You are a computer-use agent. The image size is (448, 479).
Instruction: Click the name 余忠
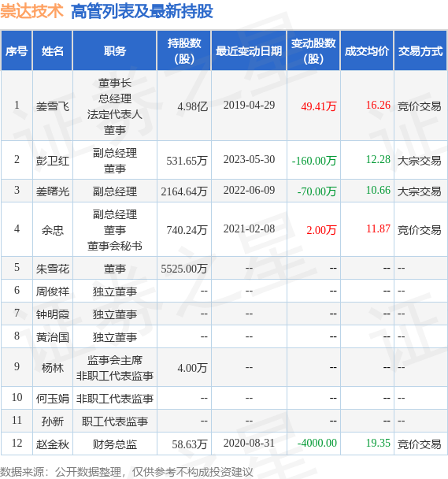(x=53, y=230)
